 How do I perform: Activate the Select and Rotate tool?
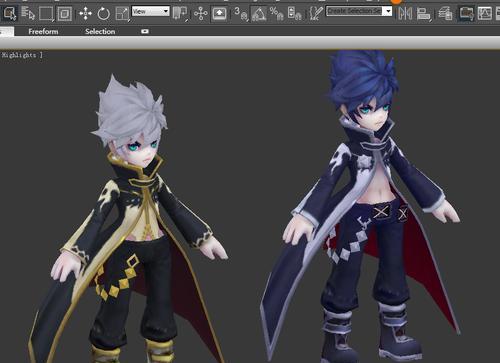pos(104,14)
